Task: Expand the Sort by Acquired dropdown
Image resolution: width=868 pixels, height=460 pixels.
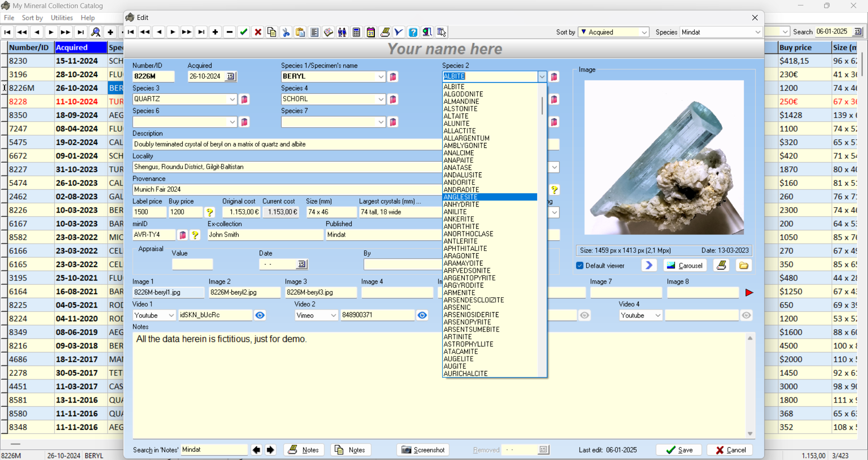Action: (x=644, y=32)
